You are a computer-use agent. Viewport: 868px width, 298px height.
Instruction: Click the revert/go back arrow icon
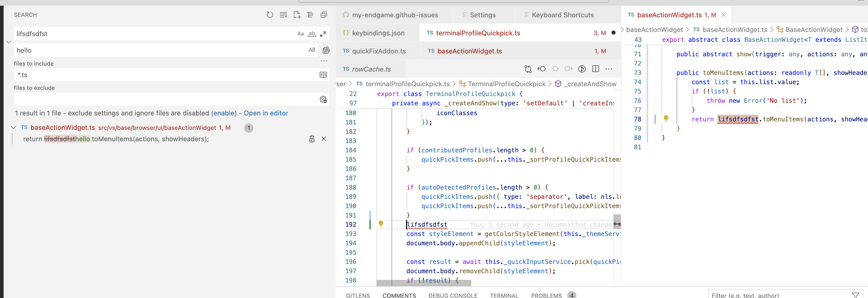pos(542,69)
